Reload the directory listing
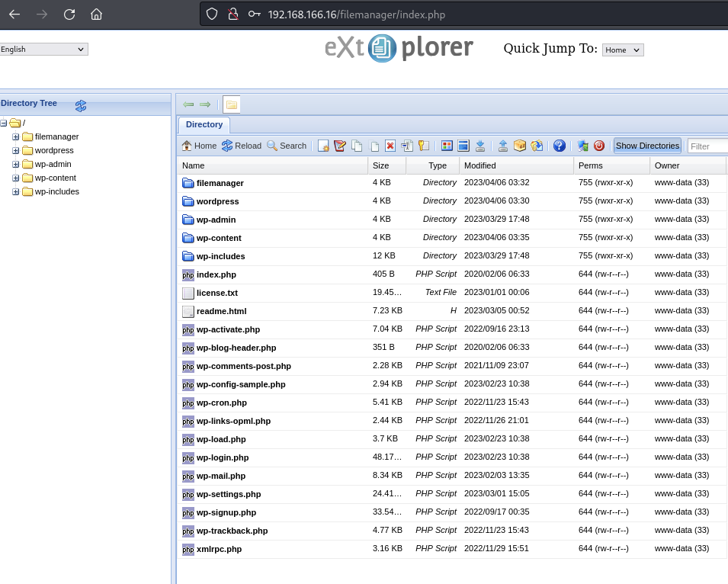Screen dimensions: 728x584 (242, 146)
